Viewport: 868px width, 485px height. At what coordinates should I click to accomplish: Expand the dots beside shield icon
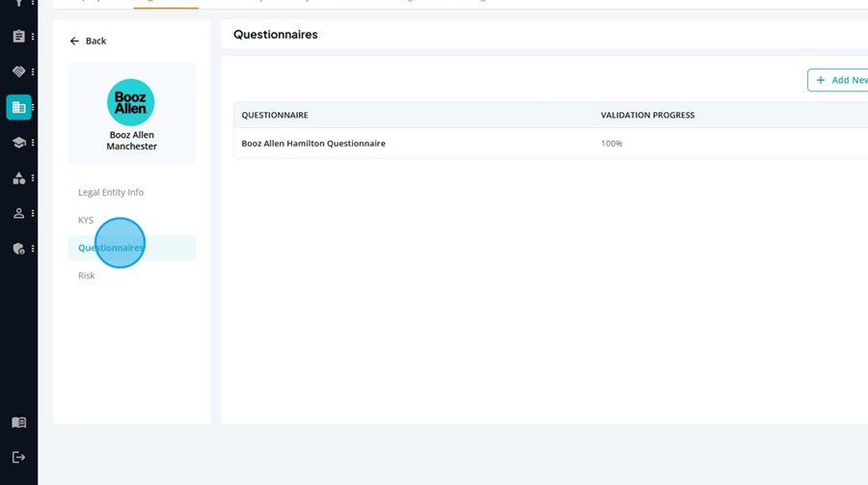[x=33, y=249]
